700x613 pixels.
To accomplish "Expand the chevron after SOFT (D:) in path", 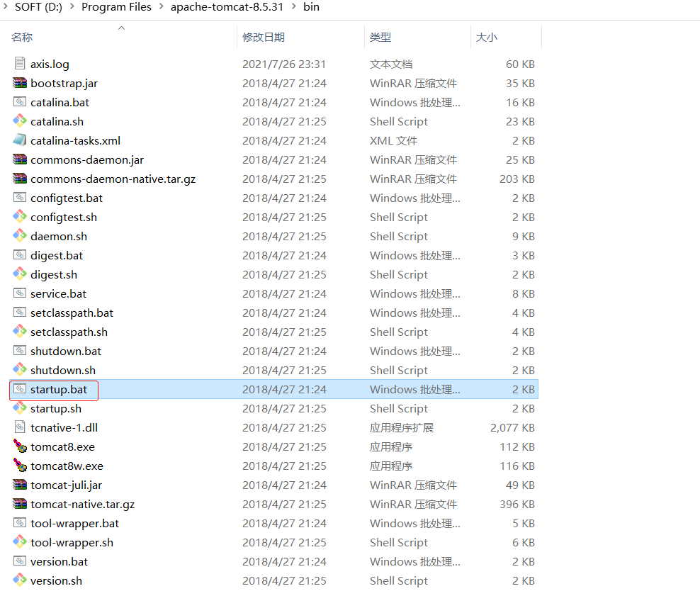I will [x=72, y=6].
